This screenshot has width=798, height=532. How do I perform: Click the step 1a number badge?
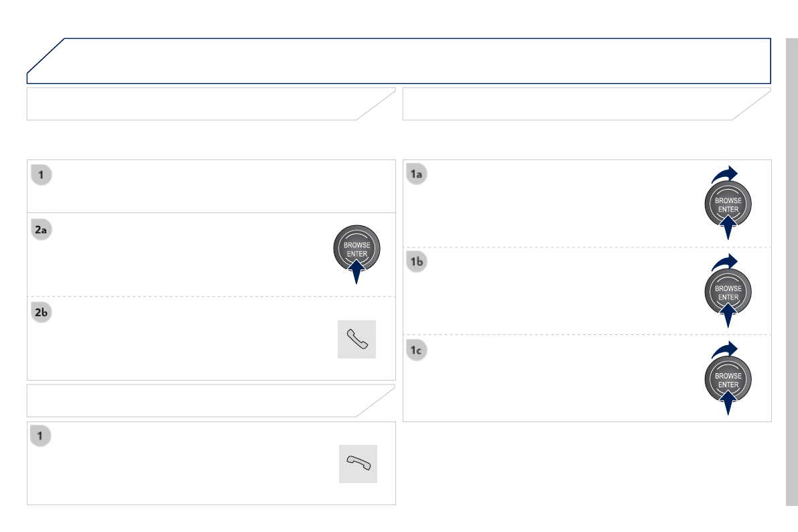click(x=417, y=174)
